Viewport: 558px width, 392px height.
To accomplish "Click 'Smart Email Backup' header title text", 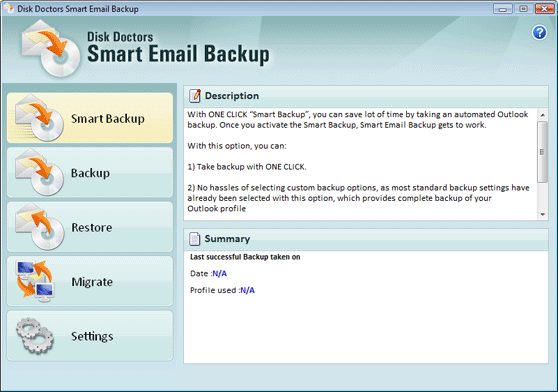I will tap(178, 54).
